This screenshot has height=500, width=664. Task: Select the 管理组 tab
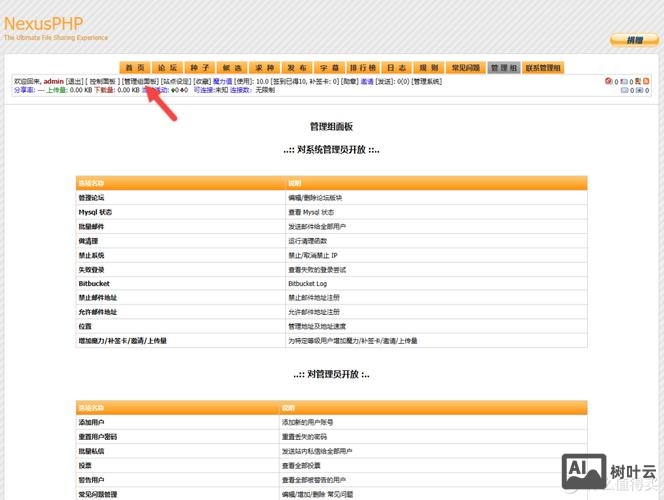point(504,68)
